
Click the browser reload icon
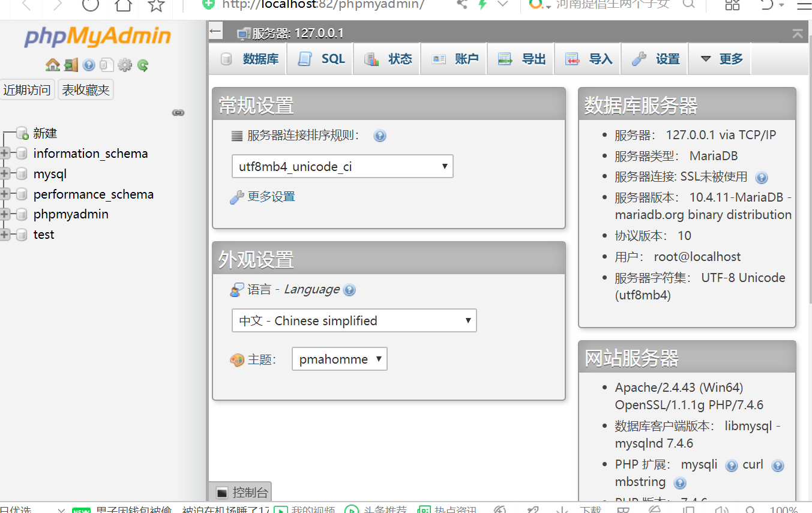(91, 5)
